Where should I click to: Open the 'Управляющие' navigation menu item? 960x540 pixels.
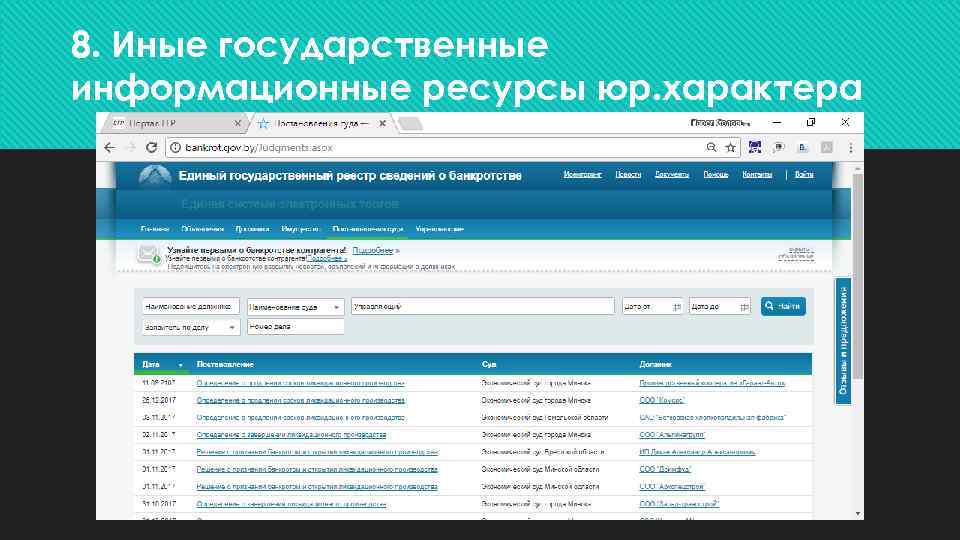pos(440,229)
